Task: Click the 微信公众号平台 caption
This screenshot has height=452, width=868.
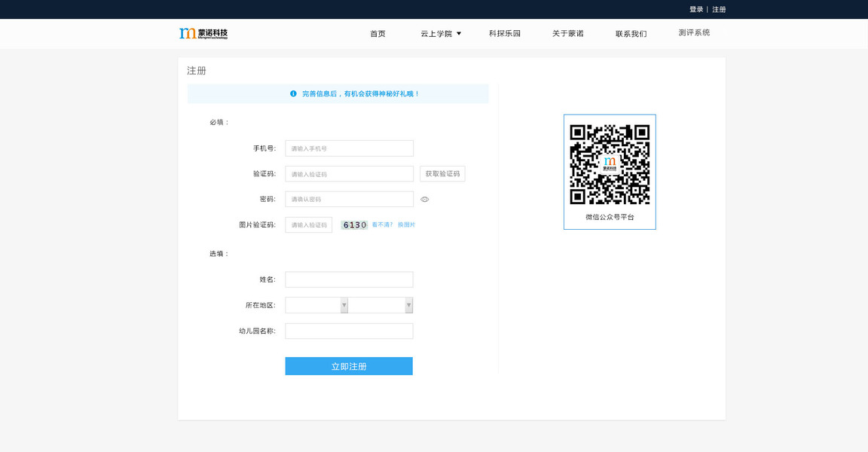Action: [x=610, y=217]
